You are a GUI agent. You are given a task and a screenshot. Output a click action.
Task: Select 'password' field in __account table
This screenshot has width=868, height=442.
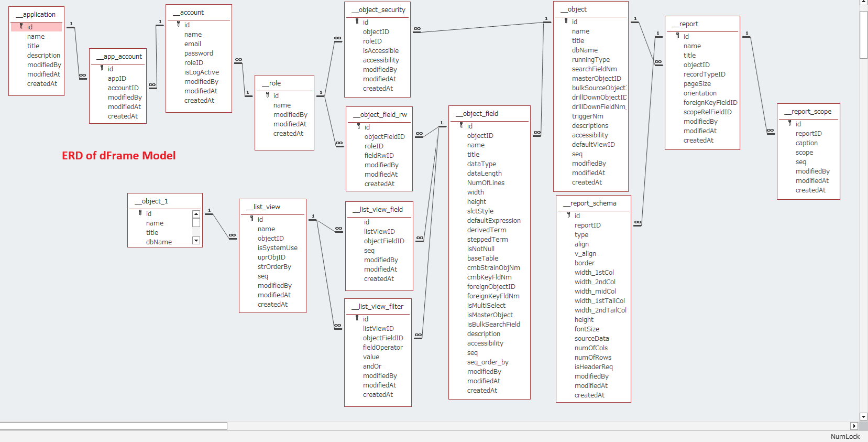(199, 53)
